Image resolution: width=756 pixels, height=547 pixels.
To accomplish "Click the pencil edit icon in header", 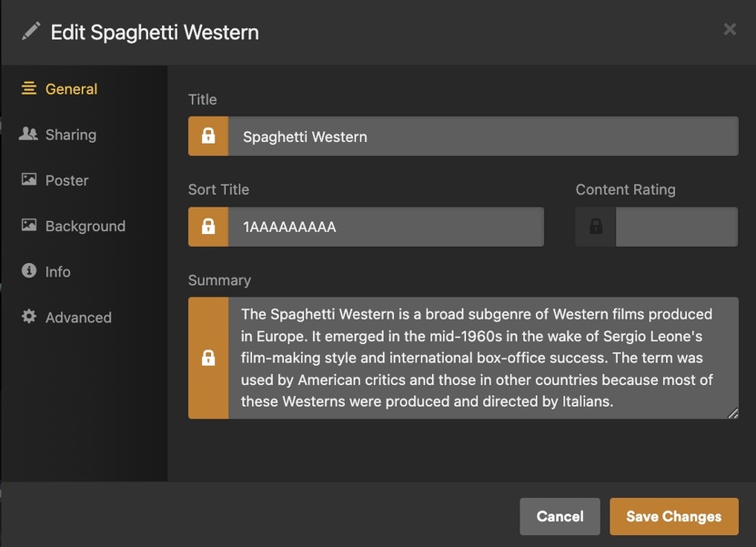I will pyautogui.click(x=31, y=31).
